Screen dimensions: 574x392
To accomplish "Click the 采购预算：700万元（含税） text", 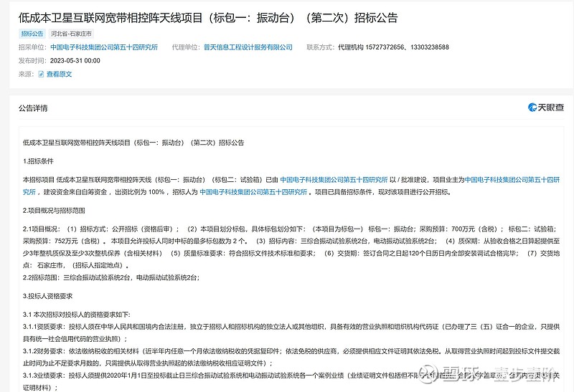I will pos(461,229).
